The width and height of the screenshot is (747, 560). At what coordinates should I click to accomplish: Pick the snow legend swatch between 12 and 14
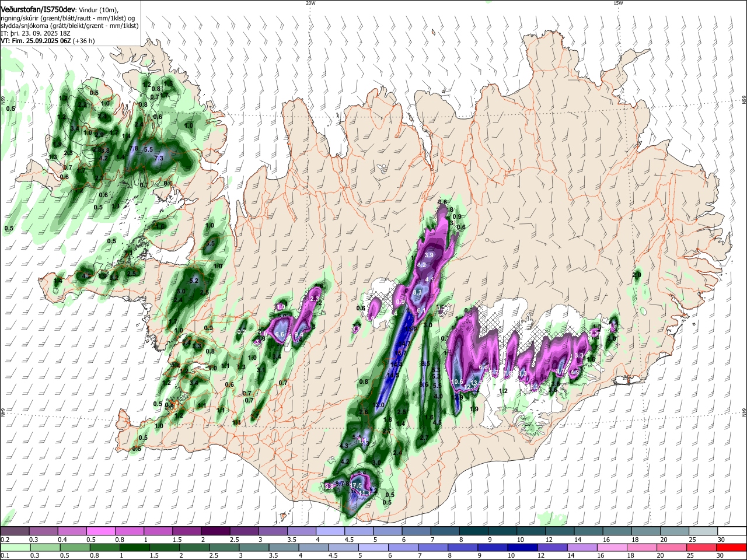(x=560, y=531)
